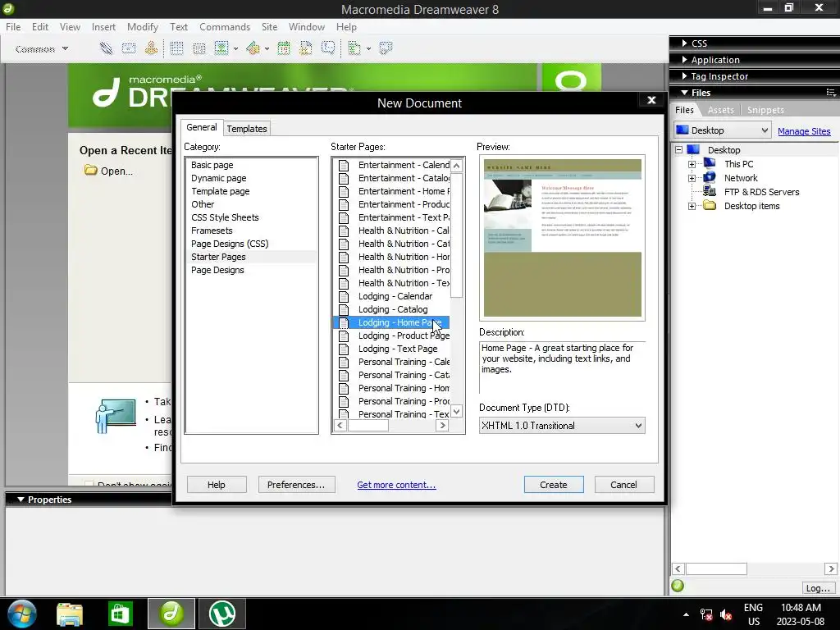
Task: Click the Desktop items folder icon
Action: (x=710, y=205)
